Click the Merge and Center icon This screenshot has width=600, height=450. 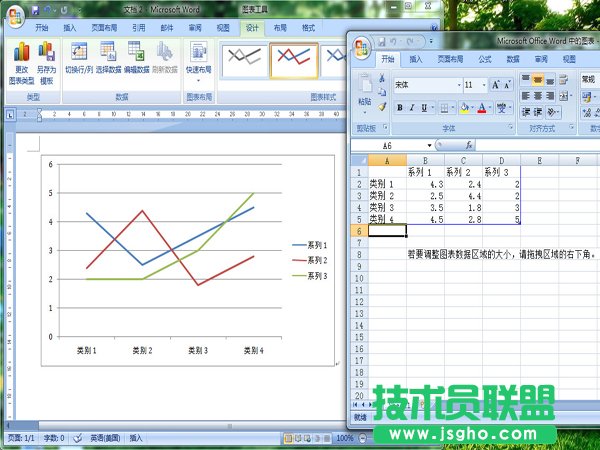563,96
